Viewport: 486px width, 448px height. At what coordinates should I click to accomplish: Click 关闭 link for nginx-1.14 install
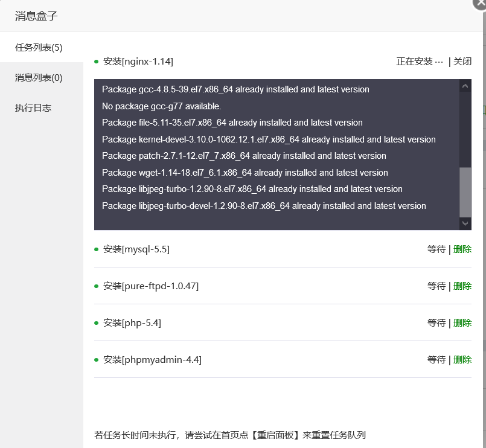point(462,61)
